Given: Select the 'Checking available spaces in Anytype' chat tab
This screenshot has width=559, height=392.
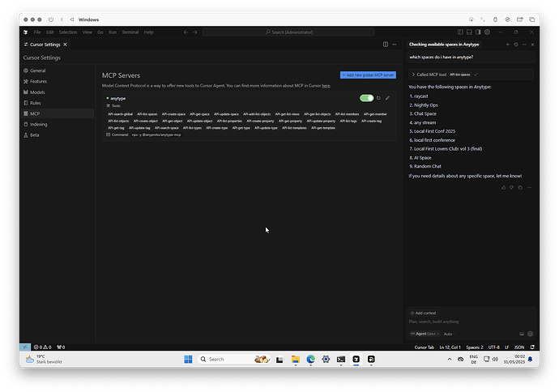Looking at the screenshot, I should [444, 45].
